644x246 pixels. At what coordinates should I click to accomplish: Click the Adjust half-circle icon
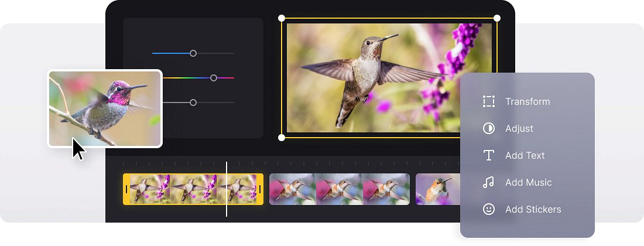click(489, 128)
